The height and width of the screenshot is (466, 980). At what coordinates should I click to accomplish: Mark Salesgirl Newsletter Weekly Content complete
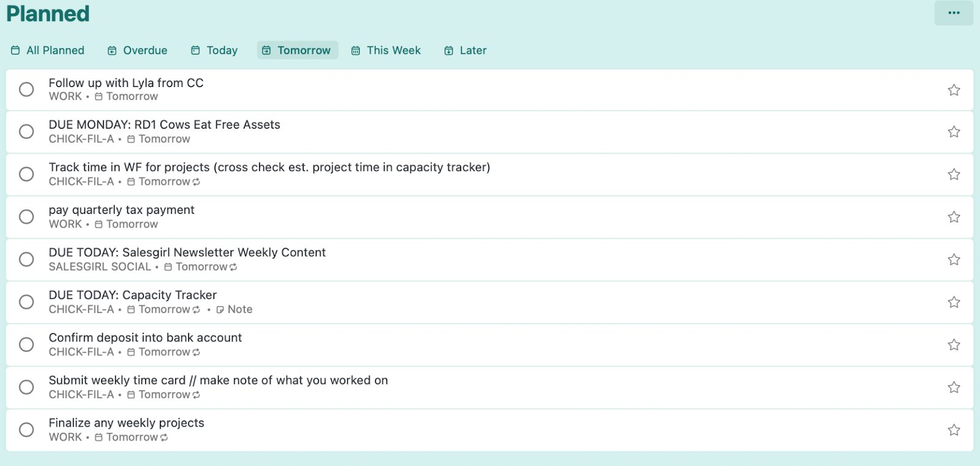coord(26,259)
